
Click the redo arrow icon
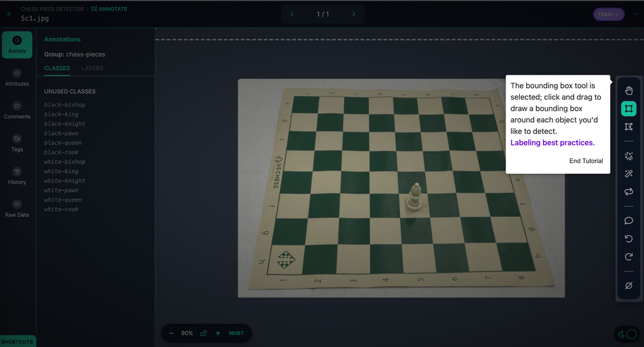click(629, 257)
